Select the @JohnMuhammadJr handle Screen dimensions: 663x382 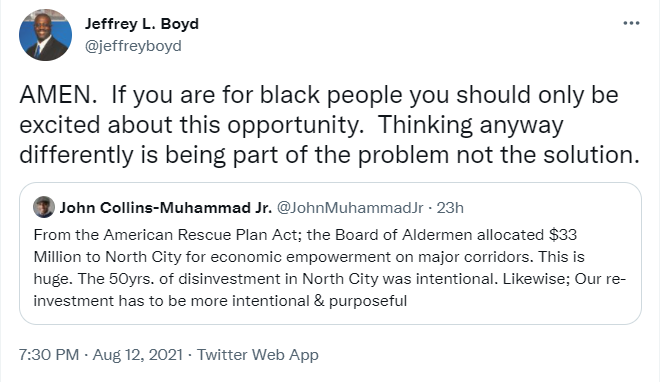click(350, 208)
